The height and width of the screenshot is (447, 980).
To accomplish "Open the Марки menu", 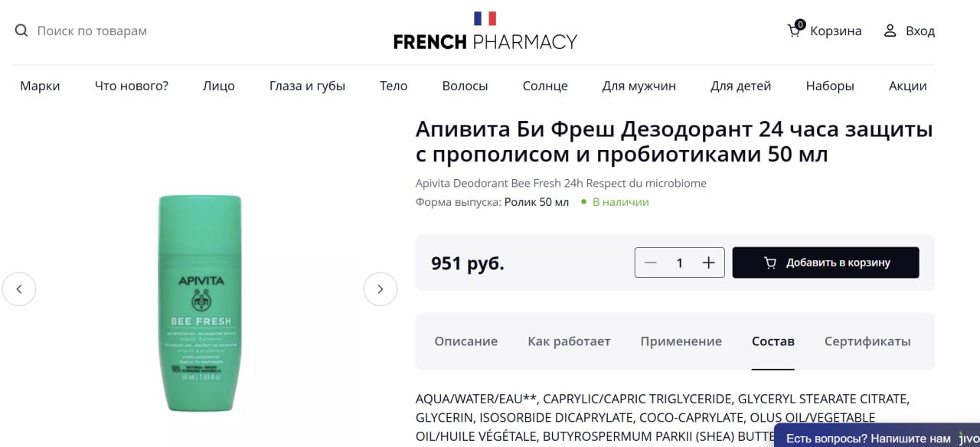I will [40, 86].
